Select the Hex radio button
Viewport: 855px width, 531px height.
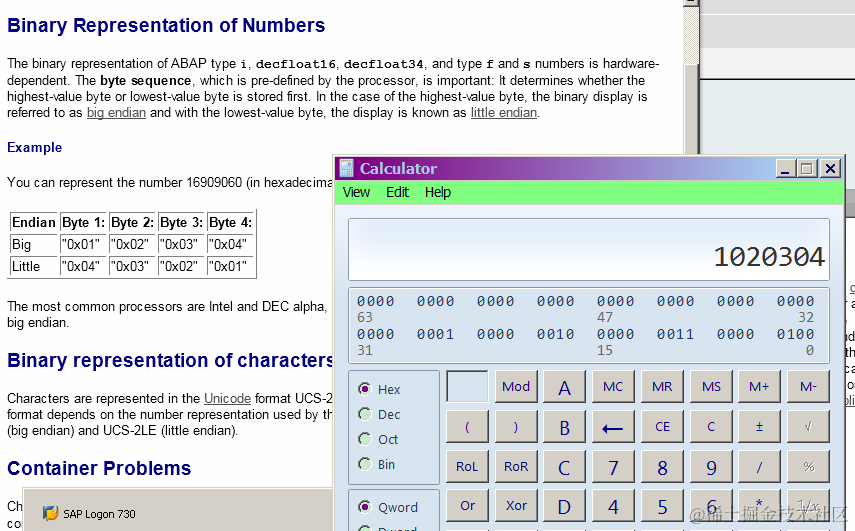click(x=364, y=389)
